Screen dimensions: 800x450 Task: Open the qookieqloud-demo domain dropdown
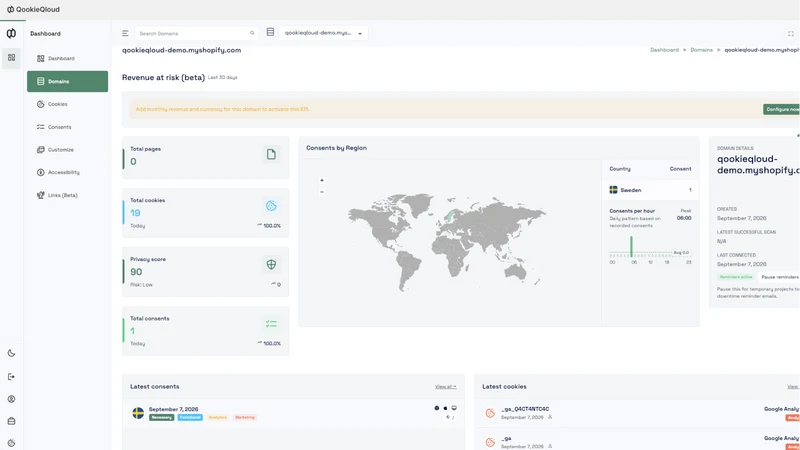[323, 33]
